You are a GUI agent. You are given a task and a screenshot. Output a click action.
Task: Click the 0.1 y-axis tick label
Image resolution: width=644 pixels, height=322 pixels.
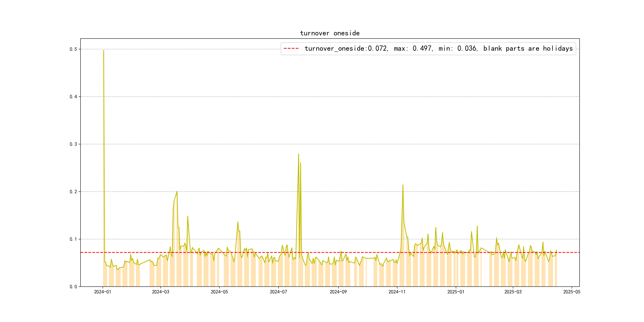point(73,239)
